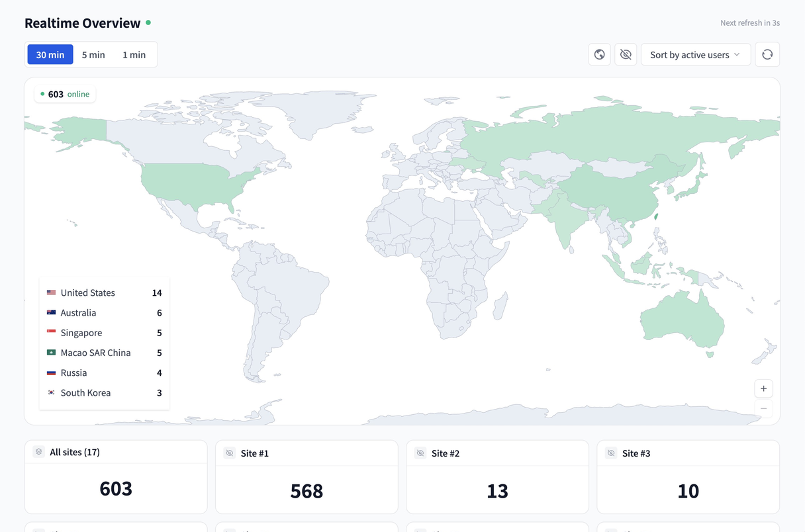Click Australia on the world map
The image size is (805, 532).
(x=682, y=321)
